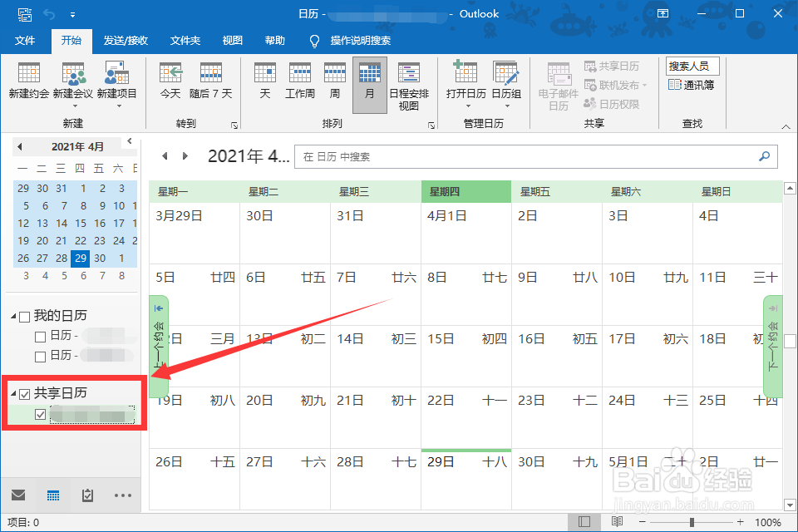Switch to reading view in status bar
Image resolution: width=798 pixels, height=532 pixels.
[617, 522]
